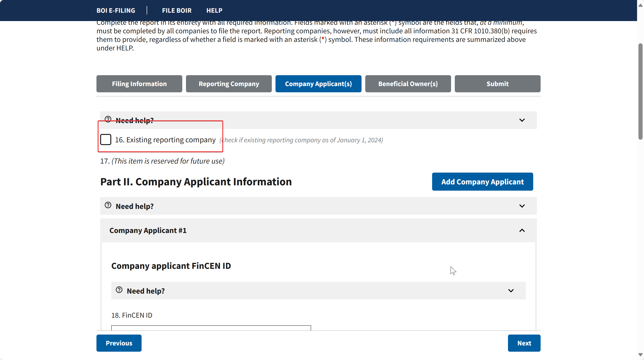Viewport: 644px width, 360px height.
Task: Click the question mark icon above item 16
Action: [108, 119]
